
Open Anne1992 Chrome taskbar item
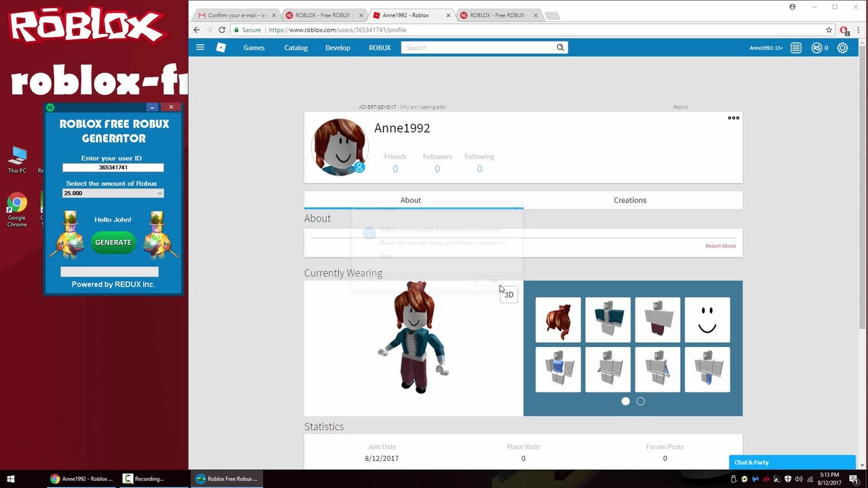click(x=81, y=479)
